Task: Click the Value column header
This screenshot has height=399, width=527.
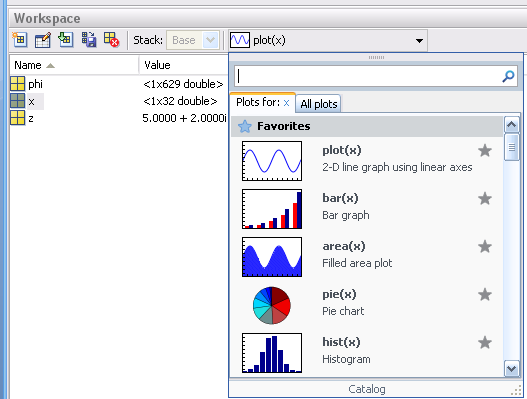Action: click(157, 65)
